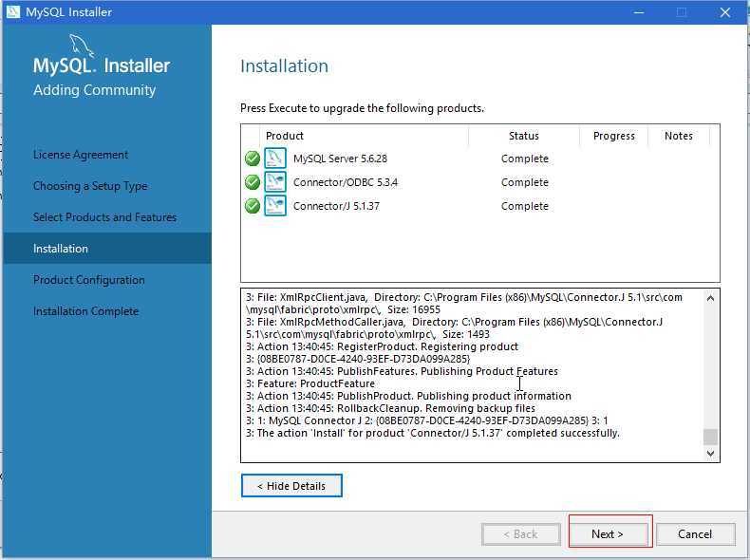Click green check icon for Connector/J 5.1.37
Screen dimensions: 750x560
(x=253, y=206)
